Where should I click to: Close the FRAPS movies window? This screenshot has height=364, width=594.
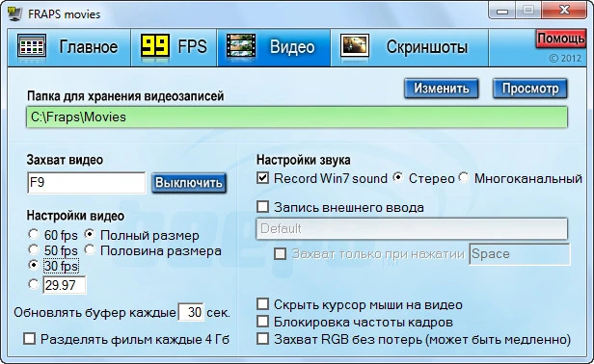pyautogui.click(x=565, y=11)
